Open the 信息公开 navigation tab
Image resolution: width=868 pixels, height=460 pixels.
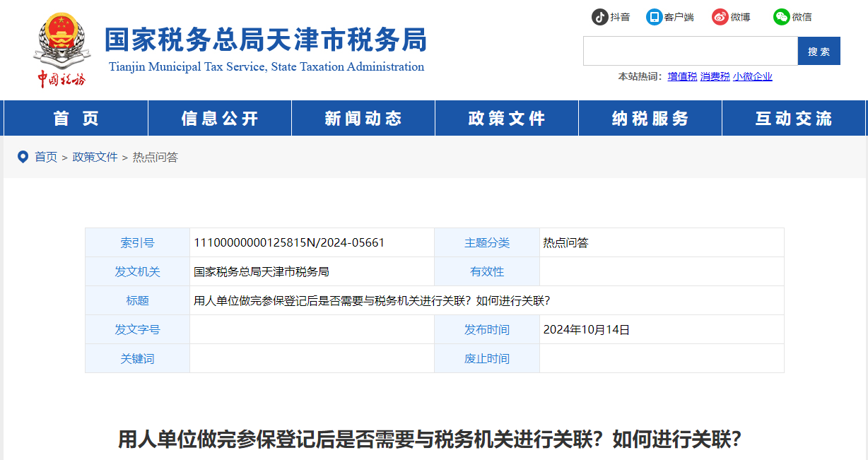click(x=220, y=118)
